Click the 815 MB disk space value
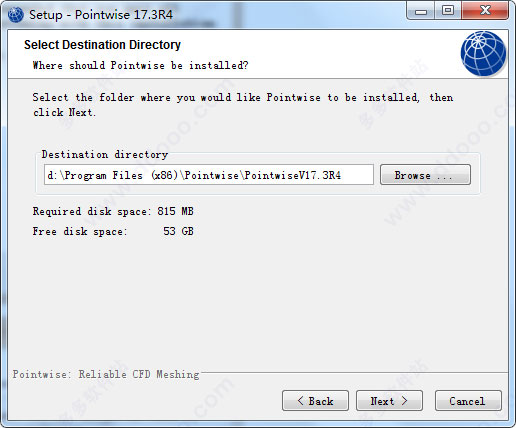 175,211
